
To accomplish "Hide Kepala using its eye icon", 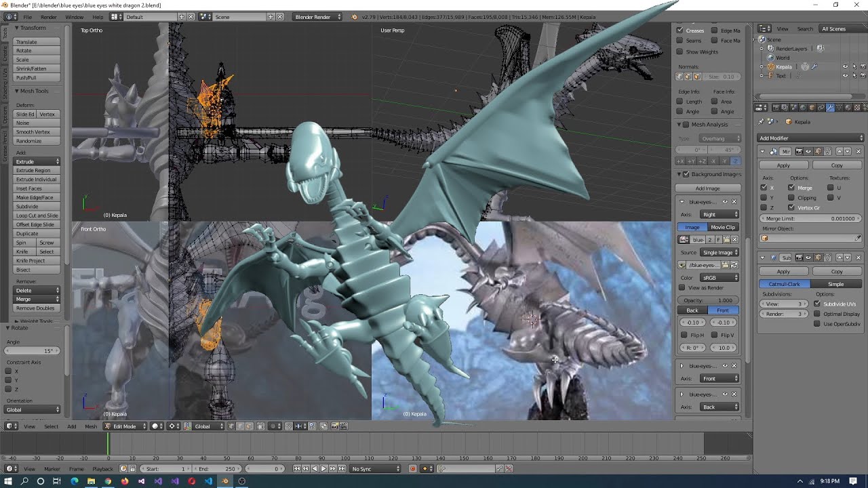I will click(x=845, y=66).
